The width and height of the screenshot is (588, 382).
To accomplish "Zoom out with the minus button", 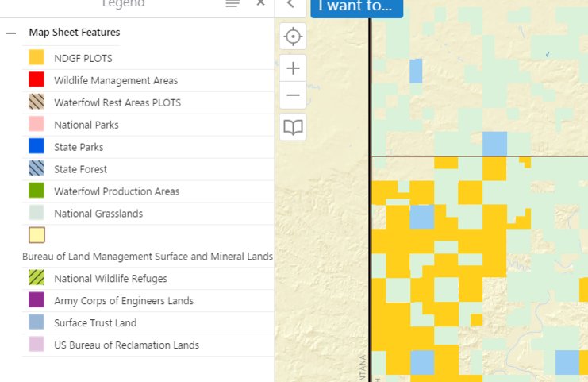I will pyautogui.click(x=294, y=96).
